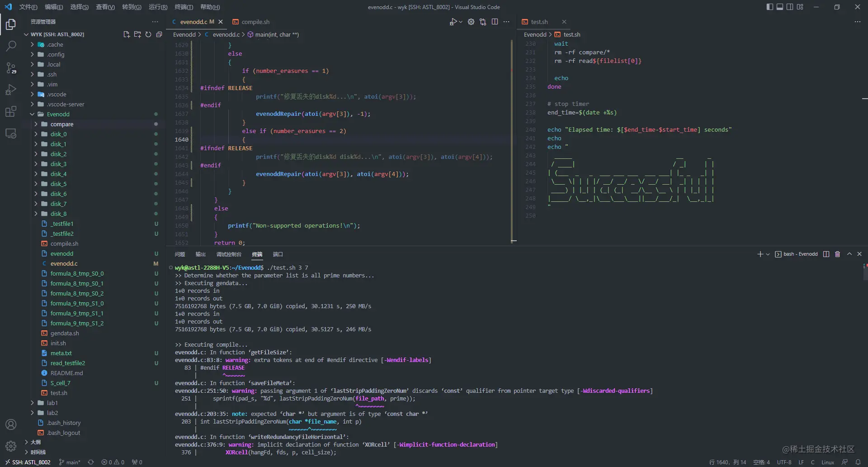Toggle primary side bar layout button

(x=770, y=7)
